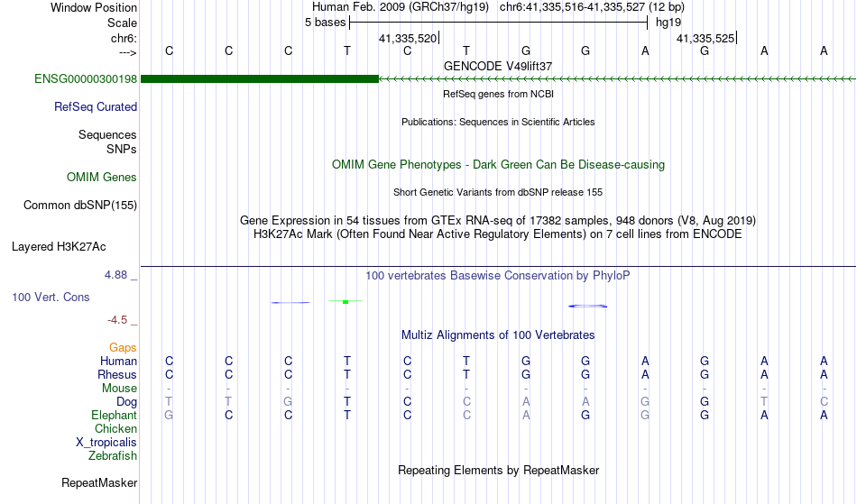The width and height of the screenshot is (857, 504).
Task: Click the Gaps row label
Action: 123,348
